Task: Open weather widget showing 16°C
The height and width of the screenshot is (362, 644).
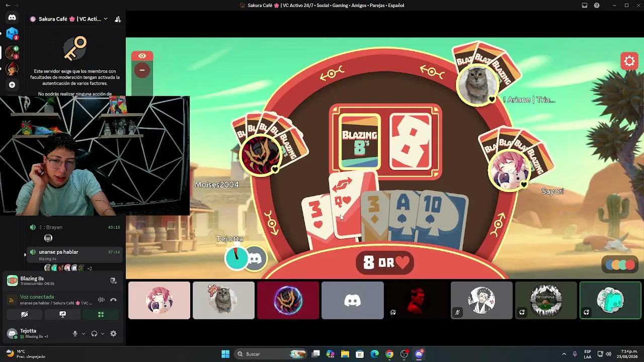Action: pos(25,354)
